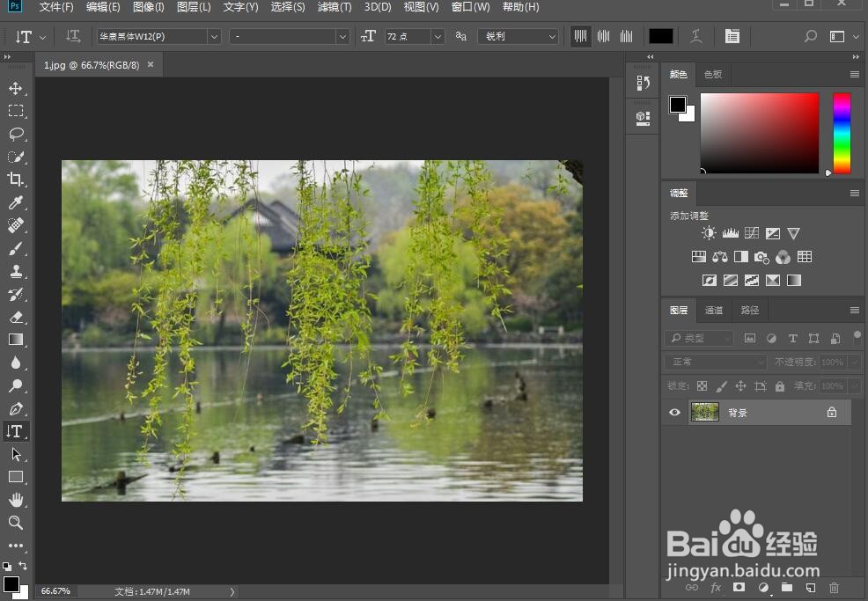Select the Path Selection tool
Image resolution: width=868 pixels, height=601 pixels.
pos(16,454)
